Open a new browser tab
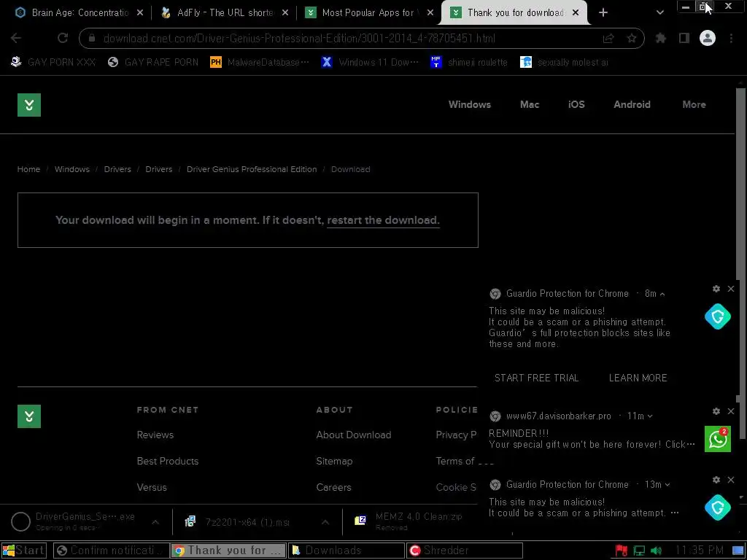Screen dimensions: 747x560 tap(603, 13)
